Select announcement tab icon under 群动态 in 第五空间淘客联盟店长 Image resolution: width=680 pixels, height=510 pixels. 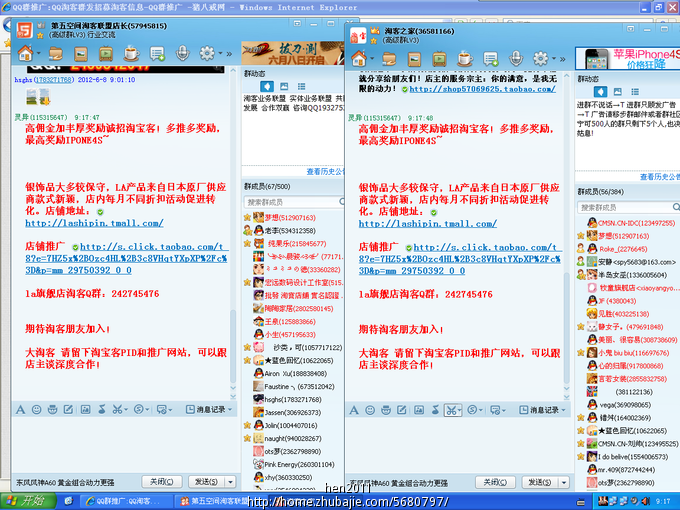[x=267, y=86]
